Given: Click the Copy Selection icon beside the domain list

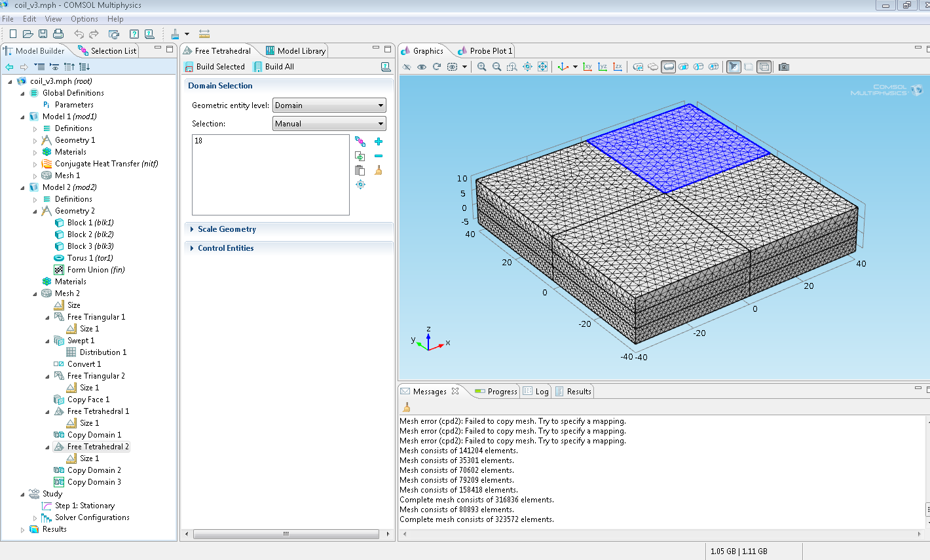Looking at the screenshot, I should [360, 156].
